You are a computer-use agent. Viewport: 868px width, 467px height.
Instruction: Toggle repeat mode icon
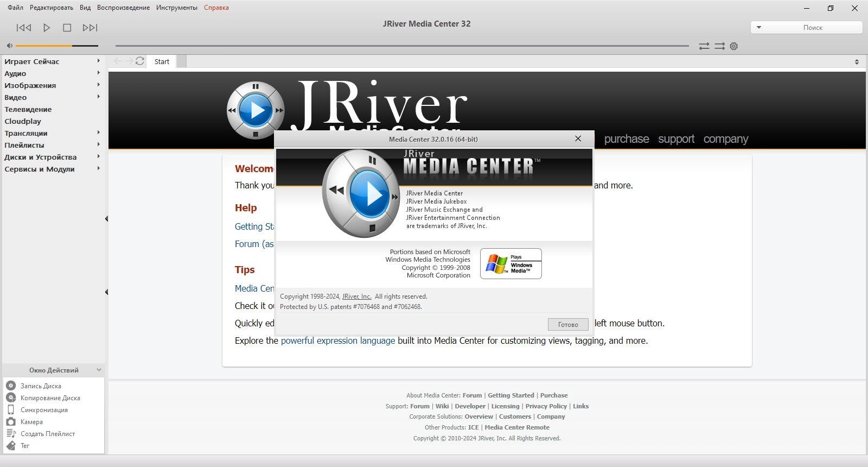pos(704,46)
